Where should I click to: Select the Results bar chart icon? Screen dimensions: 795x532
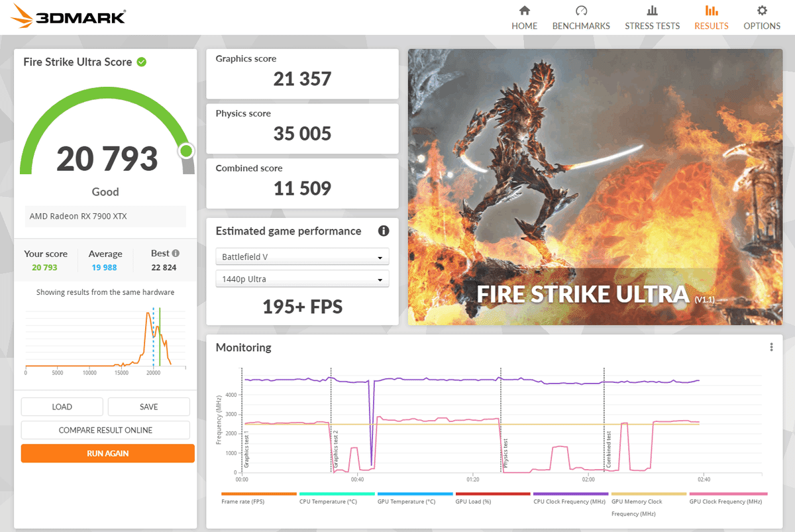pos(712,11)
